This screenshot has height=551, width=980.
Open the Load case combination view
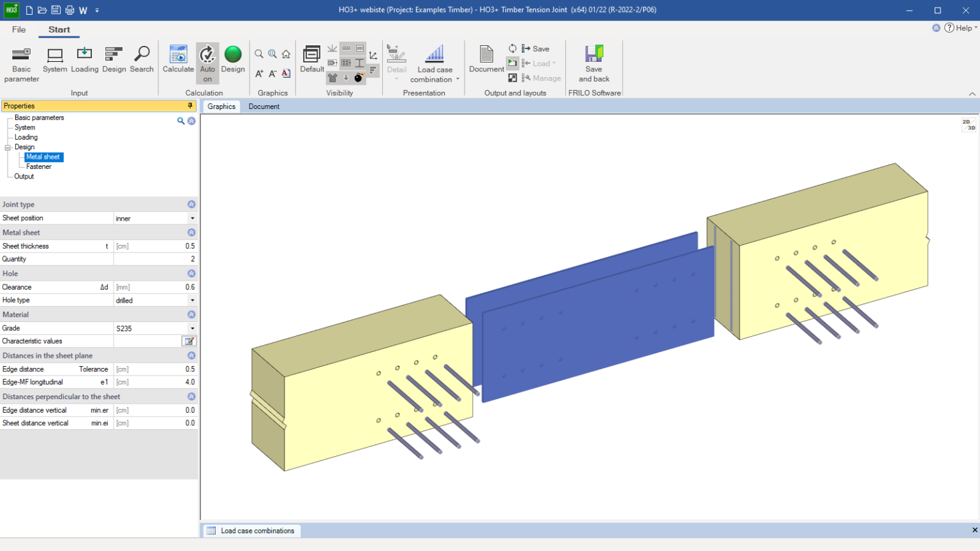434,62
